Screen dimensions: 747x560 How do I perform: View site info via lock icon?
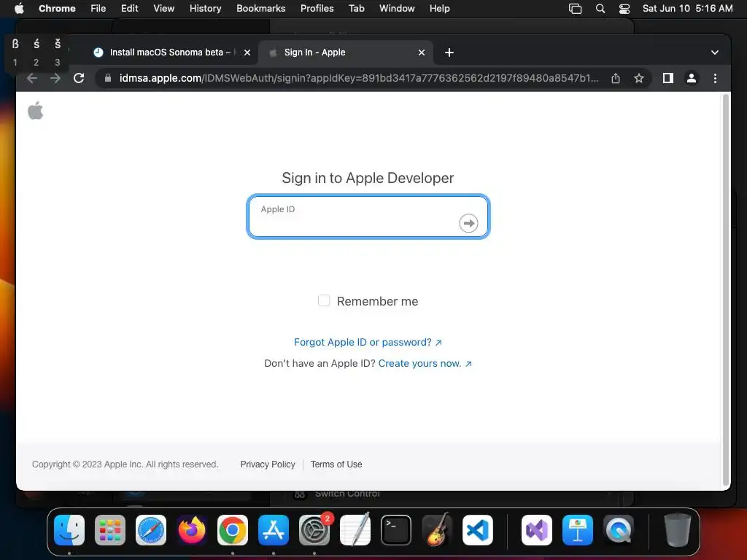tap(108, 78)
